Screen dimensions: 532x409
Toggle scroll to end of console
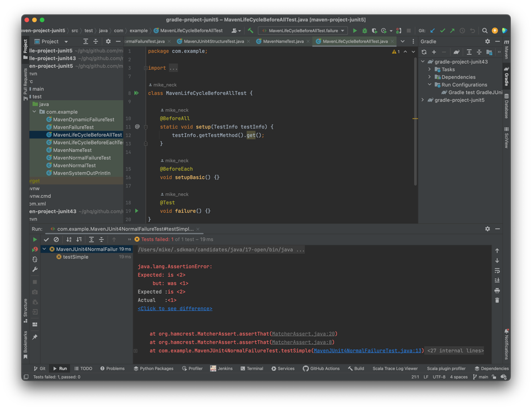pyautogui.click(x=497, y=280)
